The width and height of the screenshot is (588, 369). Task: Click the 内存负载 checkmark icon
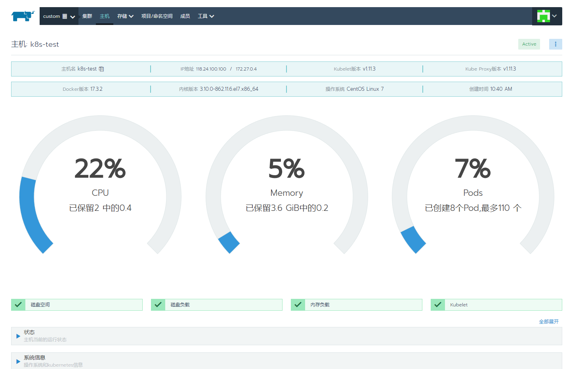tap(298, 305)
